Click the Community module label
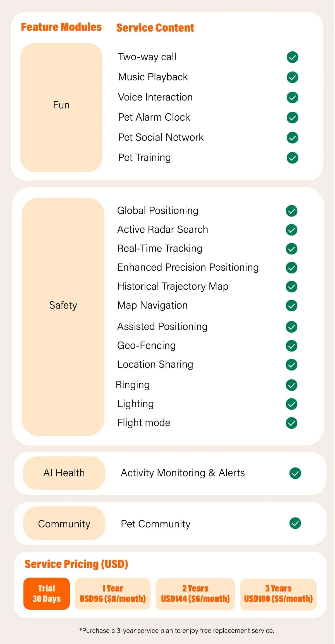Viewport: 335px width, 644px height. pos(64,524)
